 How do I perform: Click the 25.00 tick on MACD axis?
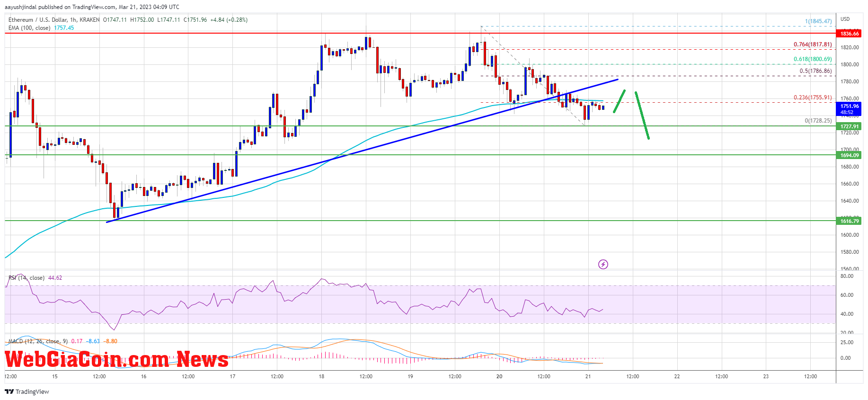click(847, 342)
